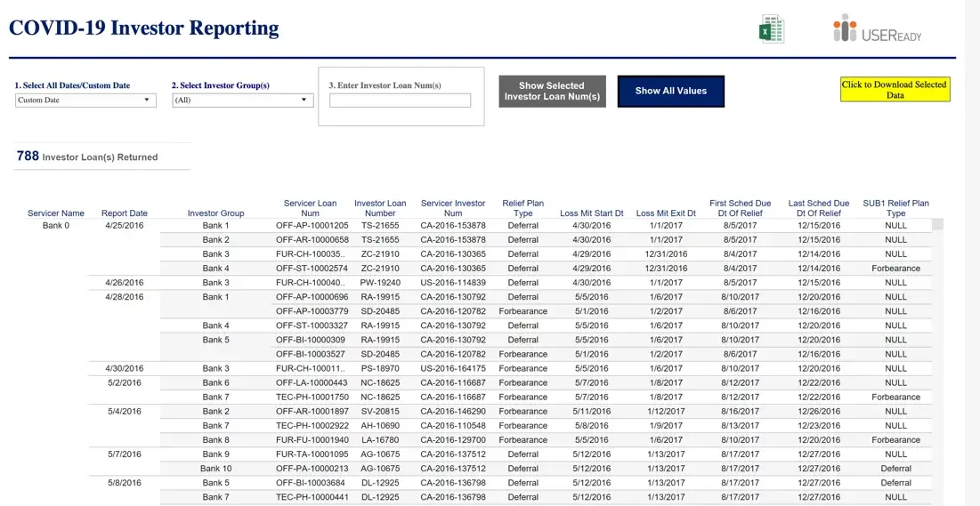This screenshot has width=980, height=506.
Task: Open the Custom Date dropdown
Action: tap(85, 100)
